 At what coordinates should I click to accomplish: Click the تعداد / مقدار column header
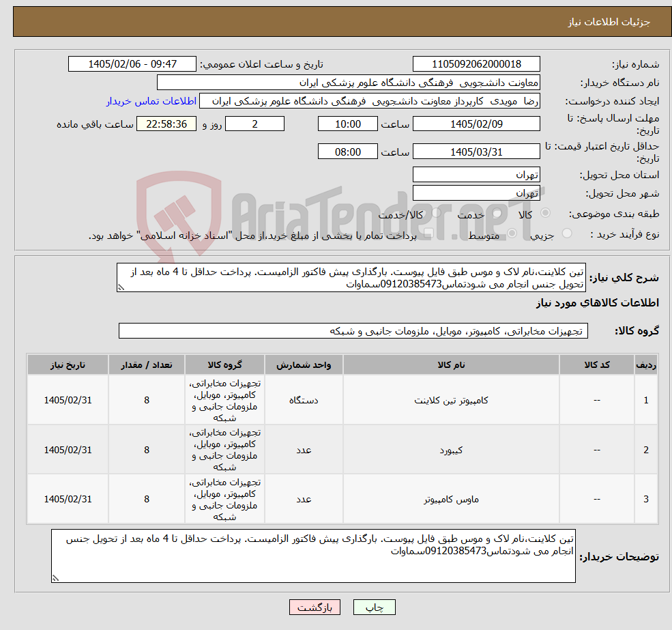[x=146, y=364]
